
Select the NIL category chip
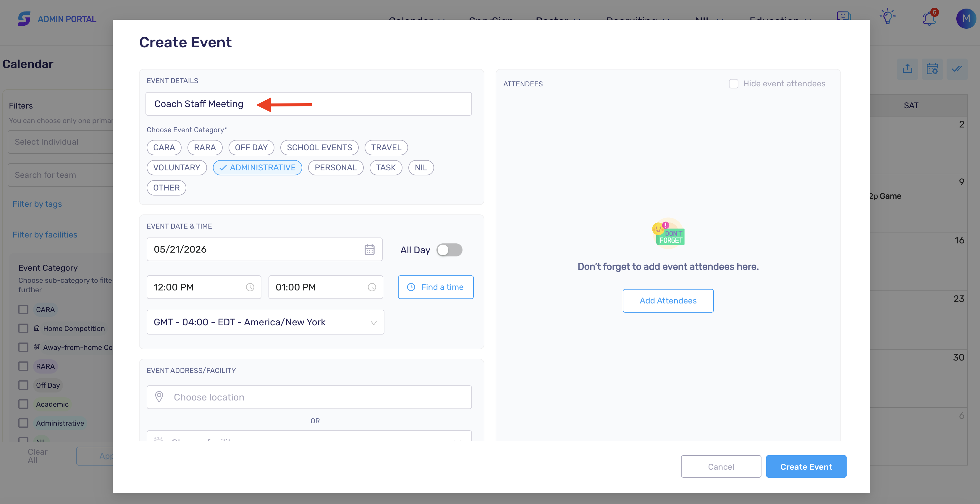[421, 168]
